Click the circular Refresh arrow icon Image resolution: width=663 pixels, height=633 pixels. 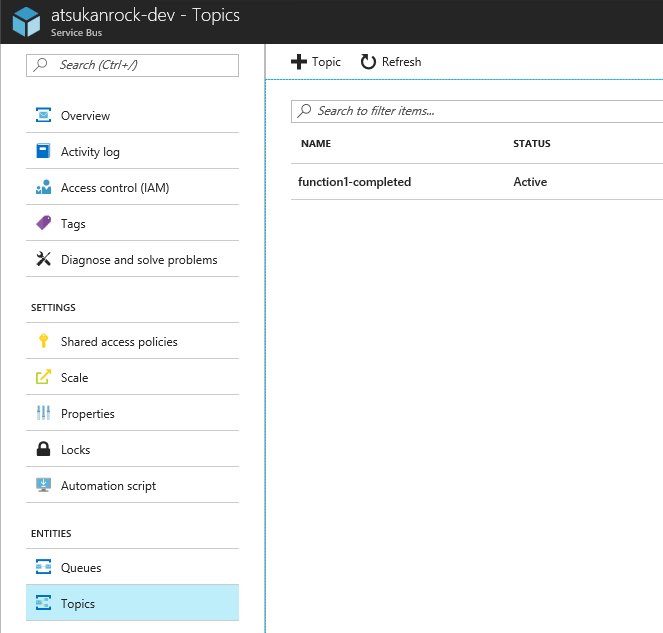[x=368, y=62]
